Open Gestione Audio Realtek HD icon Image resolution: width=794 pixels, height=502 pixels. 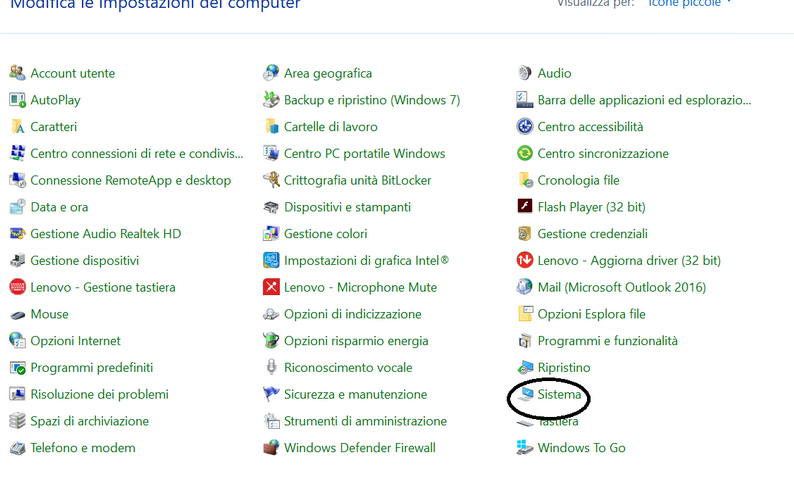pyautogui.click(x=17, y=234)
